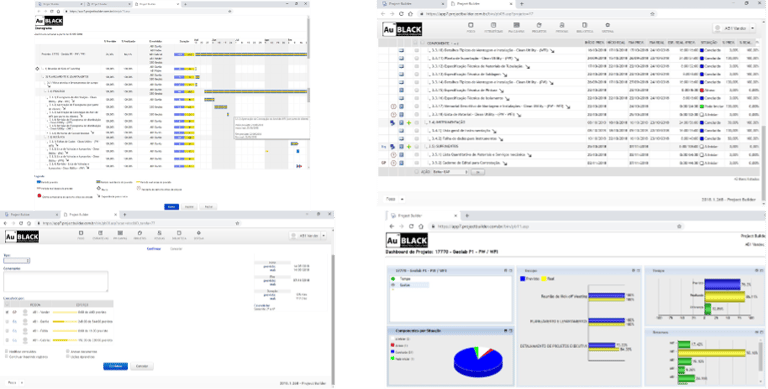Open Biblioteca icon in the task list window

(584, 25)
